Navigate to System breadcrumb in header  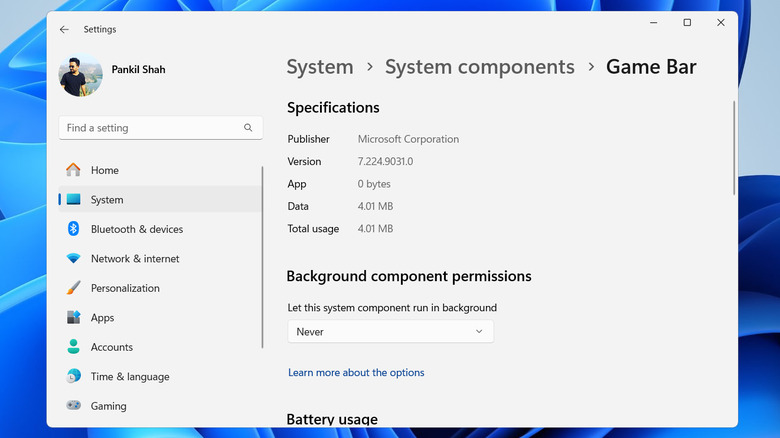click(x=320, y=67)
